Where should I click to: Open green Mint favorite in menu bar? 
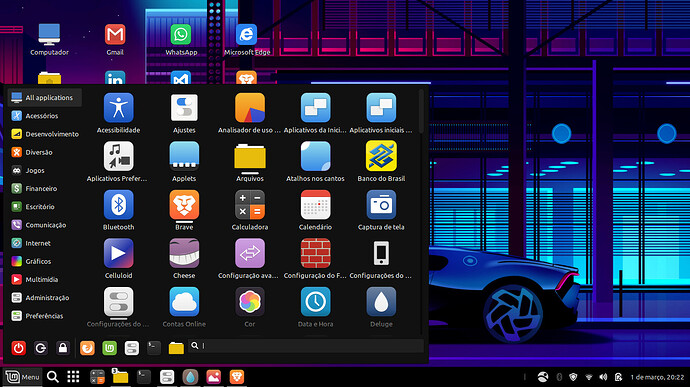tap(110, 348)
